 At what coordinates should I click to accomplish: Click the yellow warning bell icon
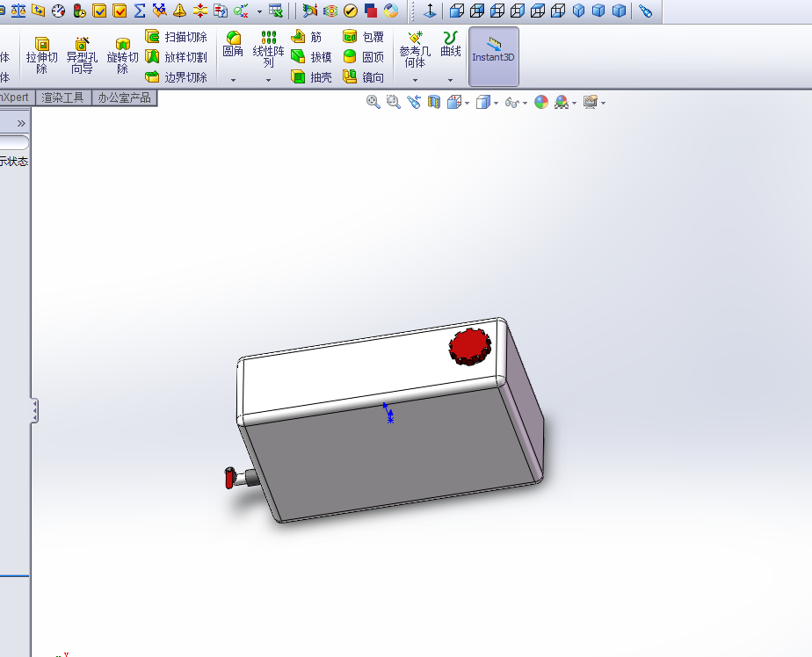pyautogui.click(x=179, y=11)
